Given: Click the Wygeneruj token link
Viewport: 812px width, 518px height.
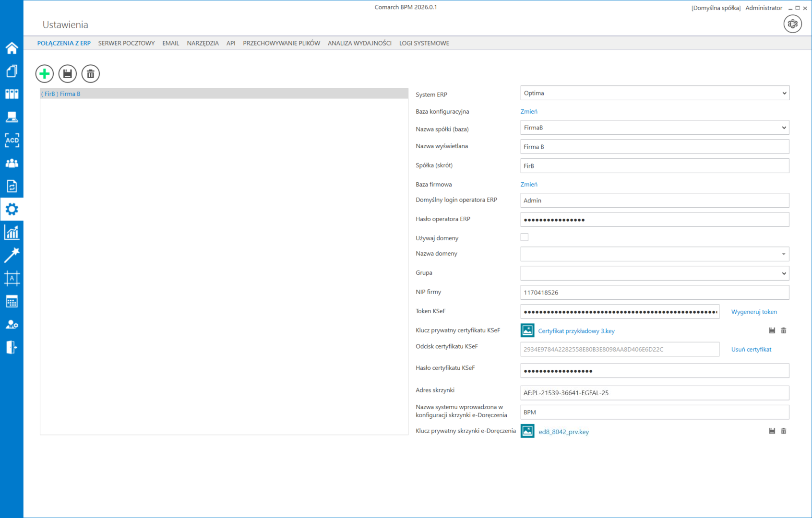Looking at the screenshot, I should (x=754, y=312).
